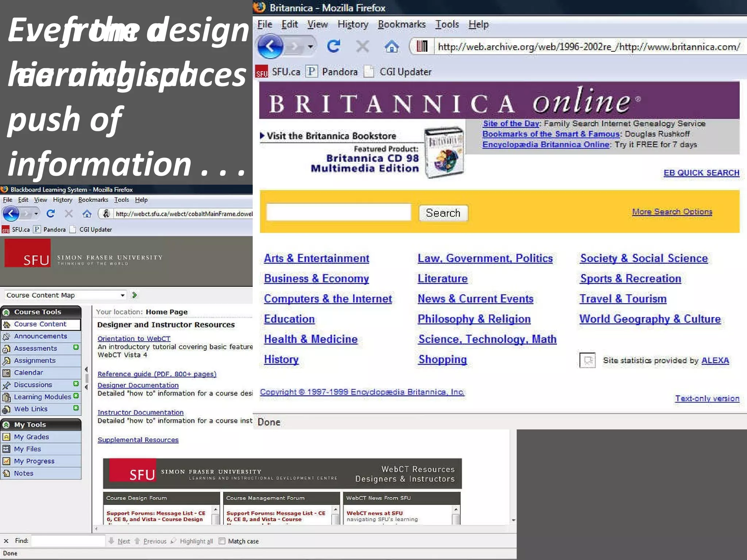747x560 pixels.
Task: Open Announcements in Course Tools
Action: click(x=41, y=336)
